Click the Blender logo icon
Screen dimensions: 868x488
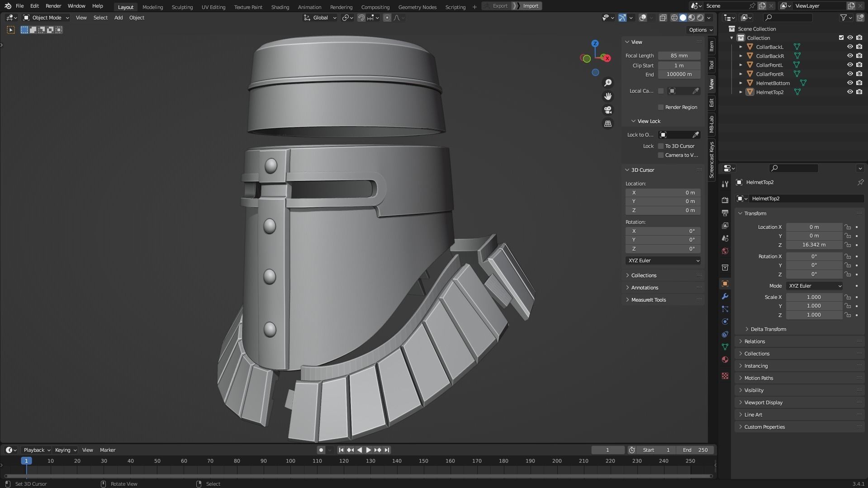8,6
